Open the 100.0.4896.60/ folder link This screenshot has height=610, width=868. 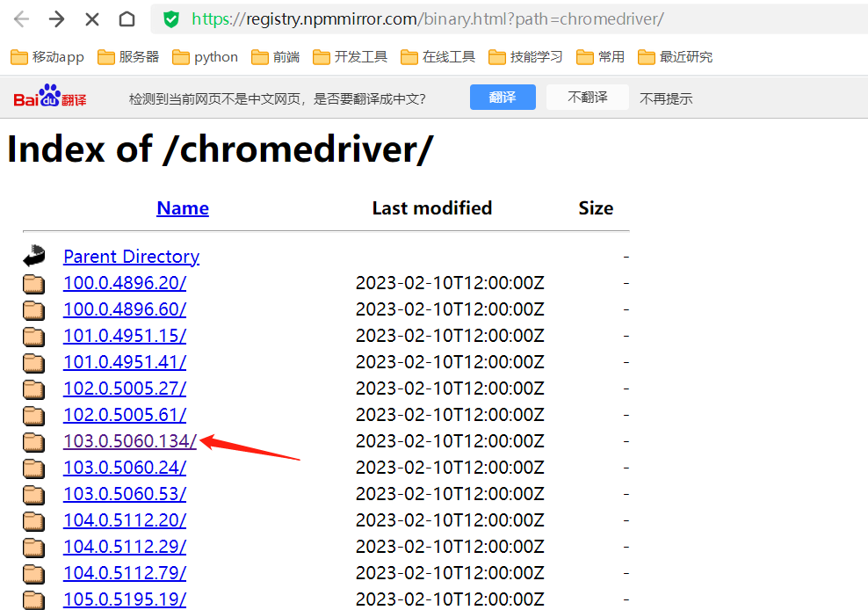(x=125, y=309)
